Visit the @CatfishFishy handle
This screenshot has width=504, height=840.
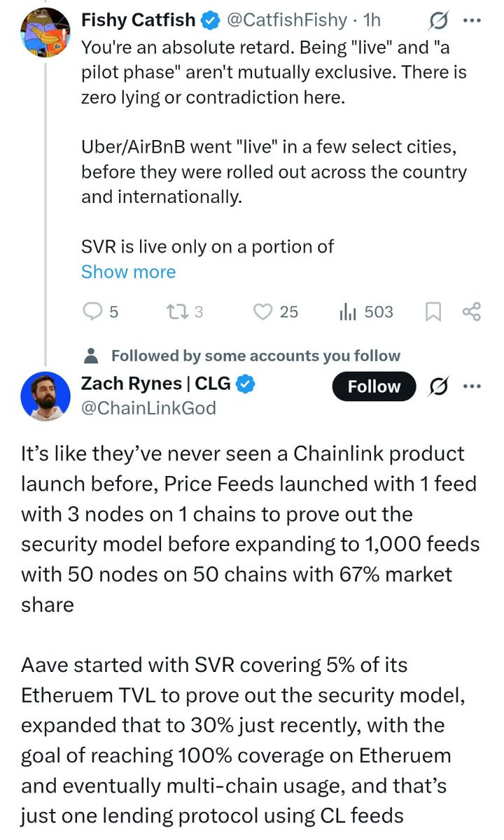pyautogui.click(x=288, y=20)
